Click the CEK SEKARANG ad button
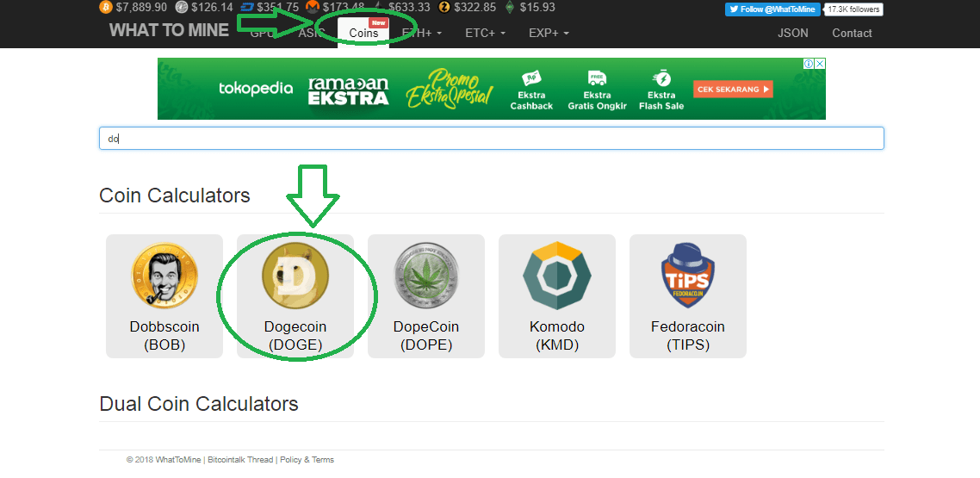Screen dimensions: 980x478 (x=733, y=90)
